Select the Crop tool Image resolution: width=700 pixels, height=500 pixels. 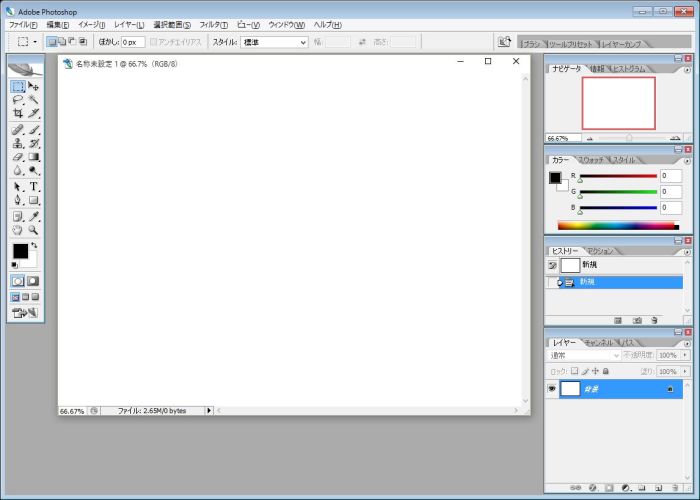click(x=18, y=114)
